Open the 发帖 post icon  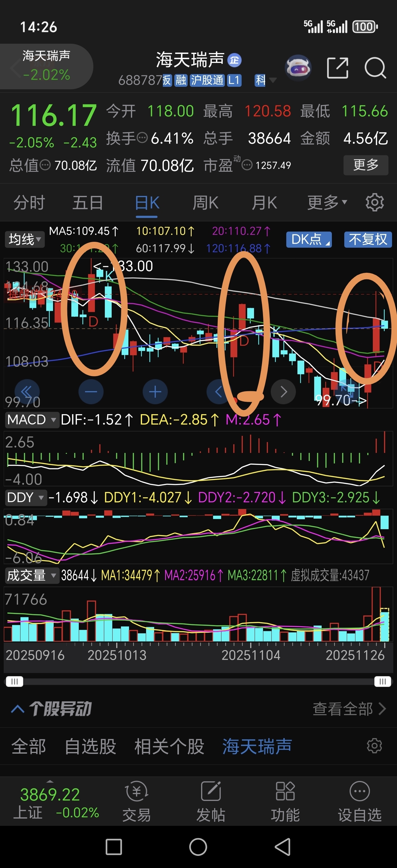point(211,802)
